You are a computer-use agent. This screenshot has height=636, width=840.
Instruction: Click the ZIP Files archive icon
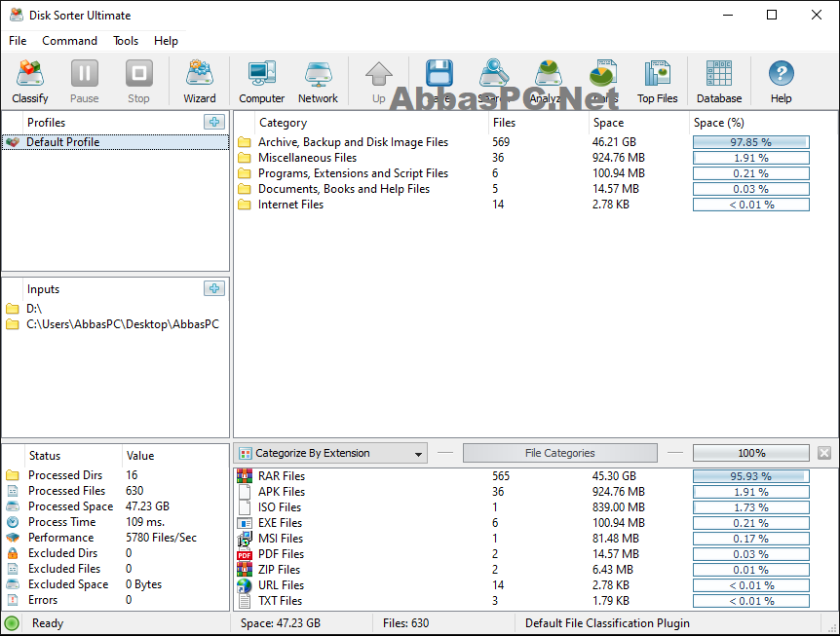(245, 570)
